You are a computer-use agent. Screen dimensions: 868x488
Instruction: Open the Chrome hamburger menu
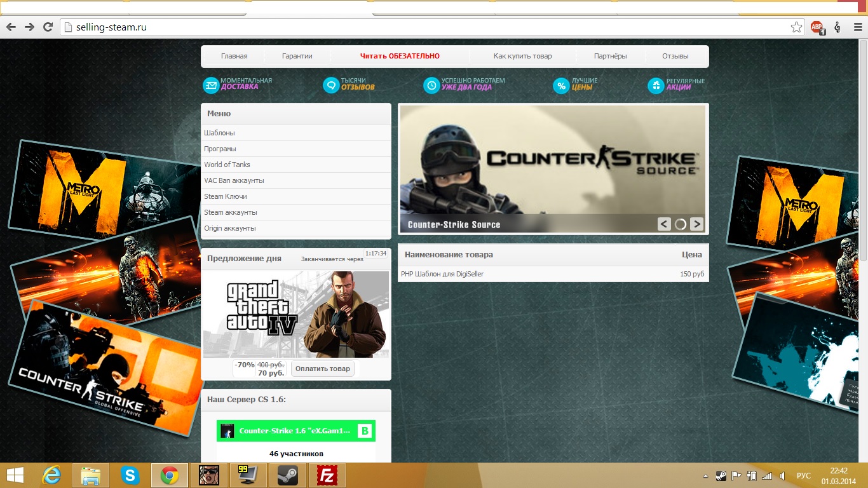pos(858,27)
